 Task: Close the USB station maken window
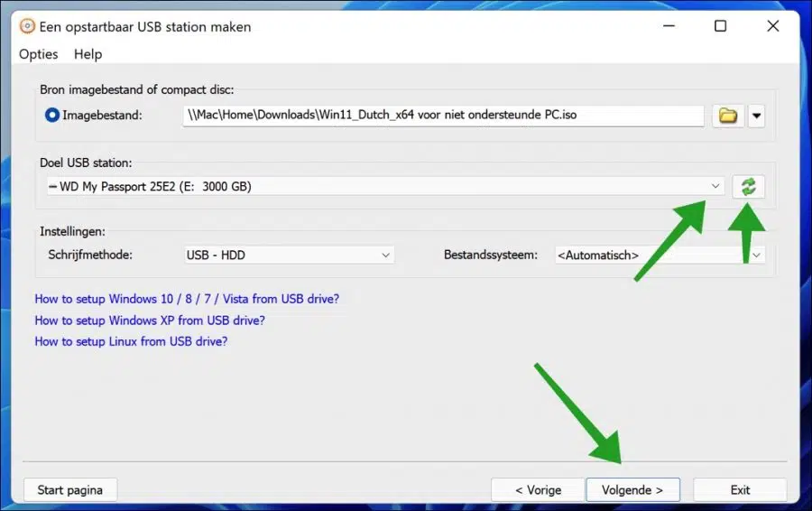[772, 26]
